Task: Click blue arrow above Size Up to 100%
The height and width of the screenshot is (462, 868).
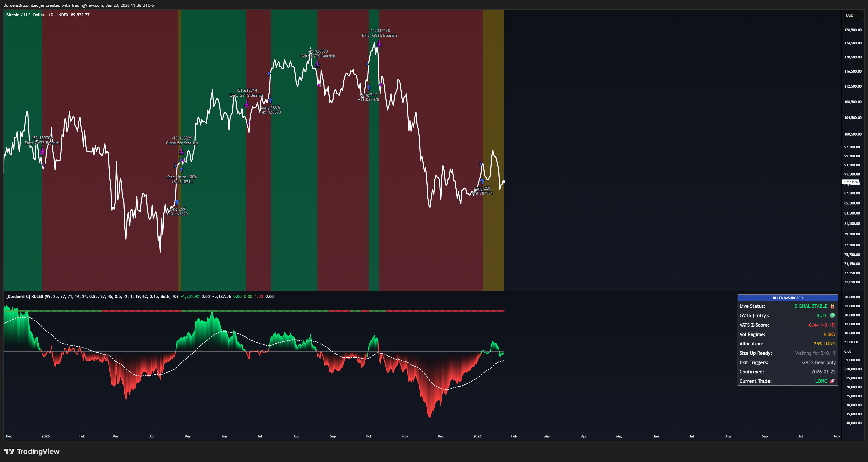Action: click(182, 169)
